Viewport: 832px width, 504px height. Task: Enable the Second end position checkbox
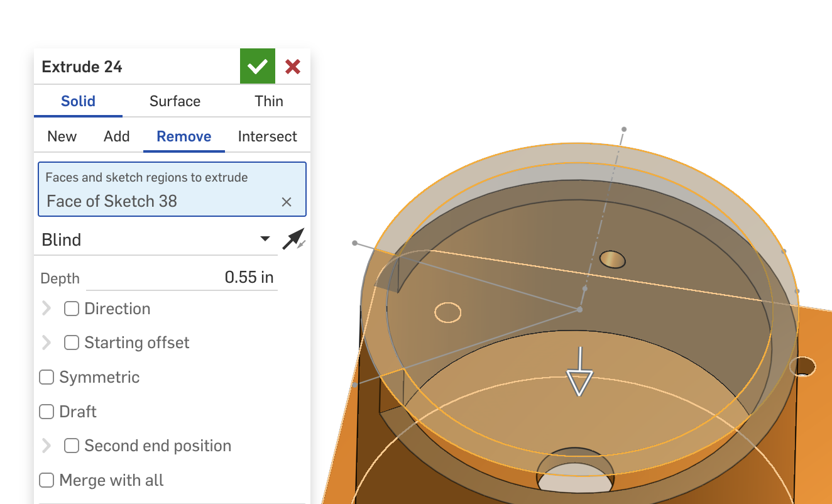point(72,446)
